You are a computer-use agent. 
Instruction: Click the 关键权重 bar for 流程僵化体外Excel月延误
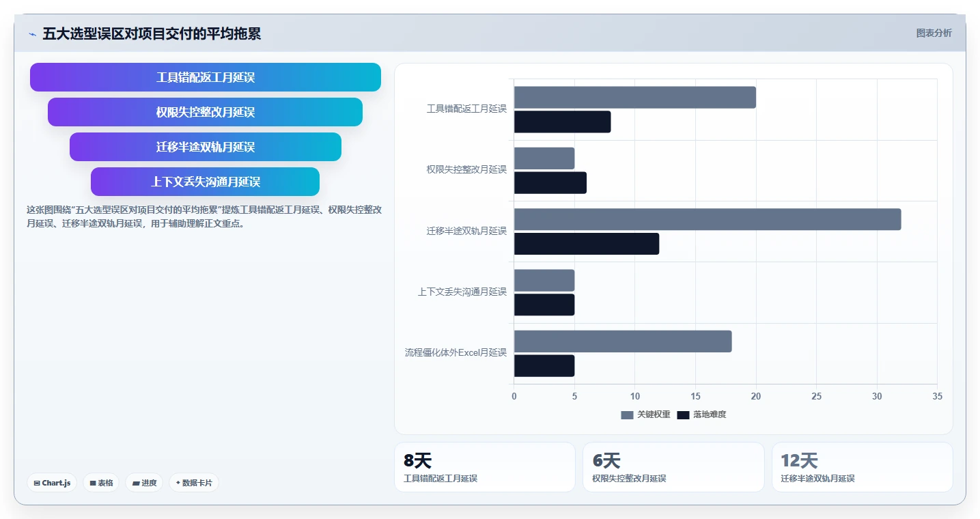click(x=623, y=341)
